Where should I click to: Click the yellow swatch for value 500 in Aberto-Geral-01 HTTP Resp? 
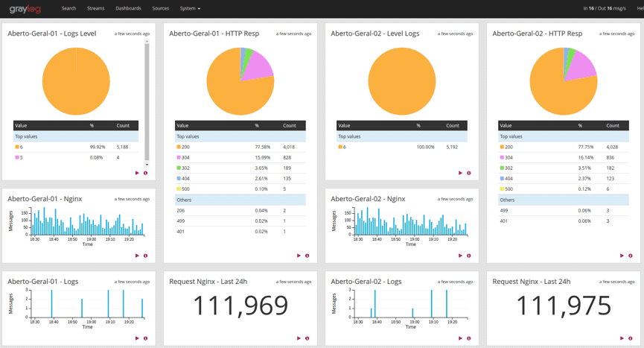(x=179, y=189)
